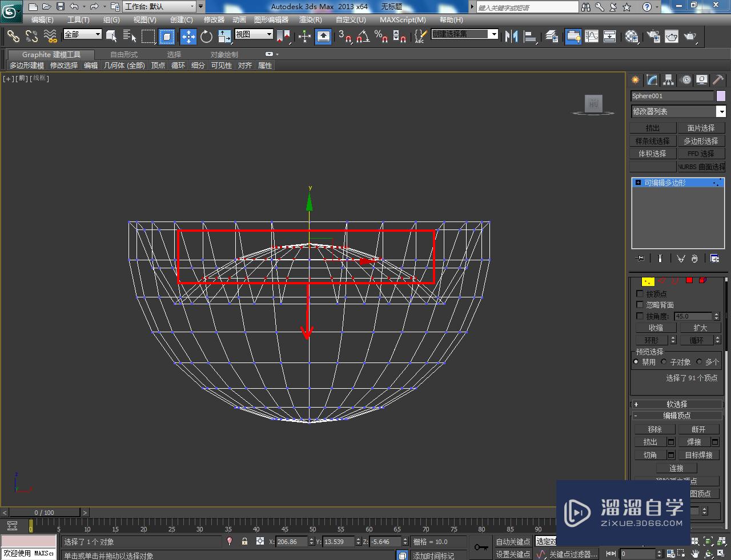The image size is (731, 560).
Task: Switch to the Motion command panel
Action: point(685,80)
